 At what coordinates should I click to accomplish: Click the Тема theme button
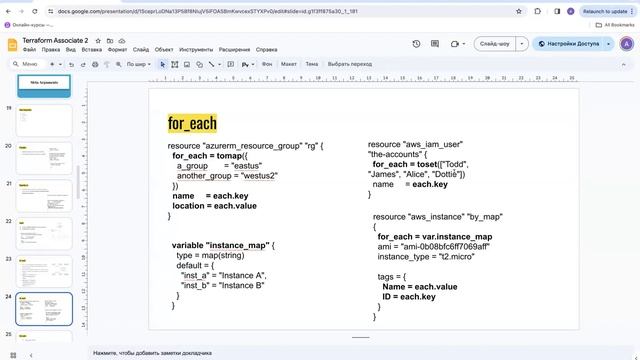click(x=311, y=64)
